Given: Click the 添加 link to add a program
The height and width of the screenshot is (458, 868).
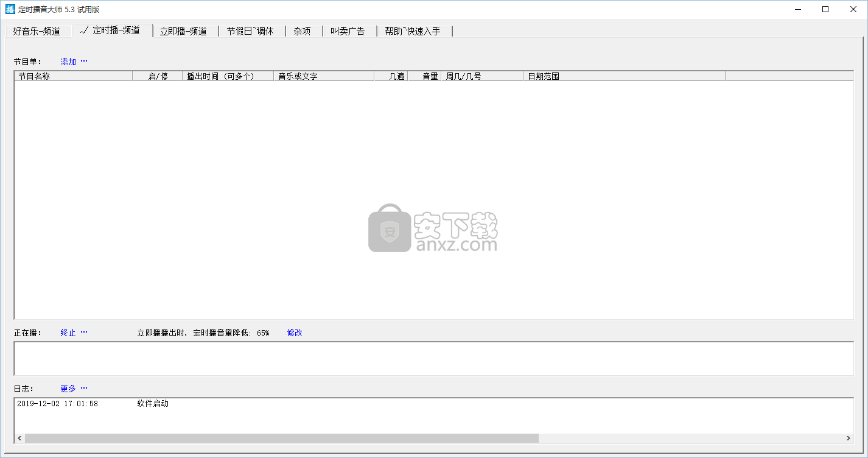Looking at the screenshot, I should [x=74, y=62].
